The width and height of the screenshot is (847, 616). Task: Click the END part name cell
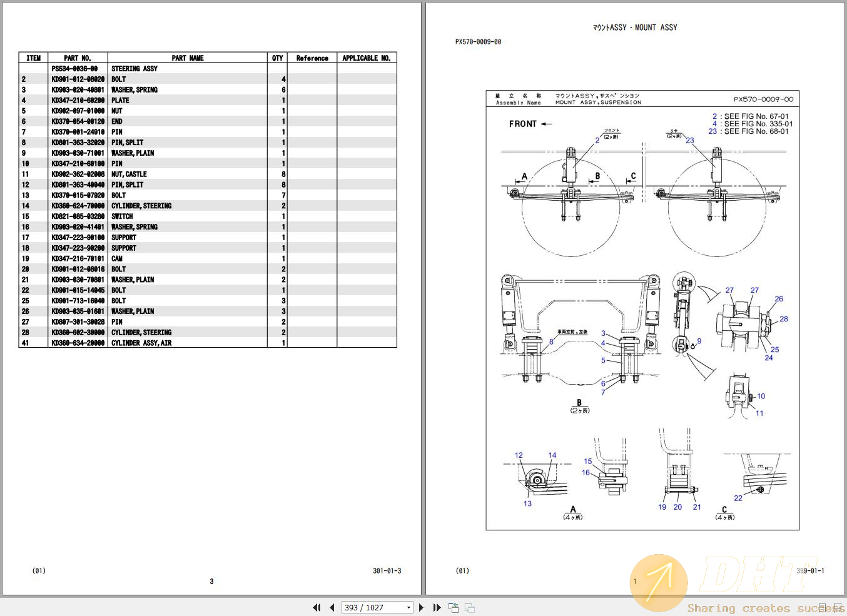(x=117, y=121)
